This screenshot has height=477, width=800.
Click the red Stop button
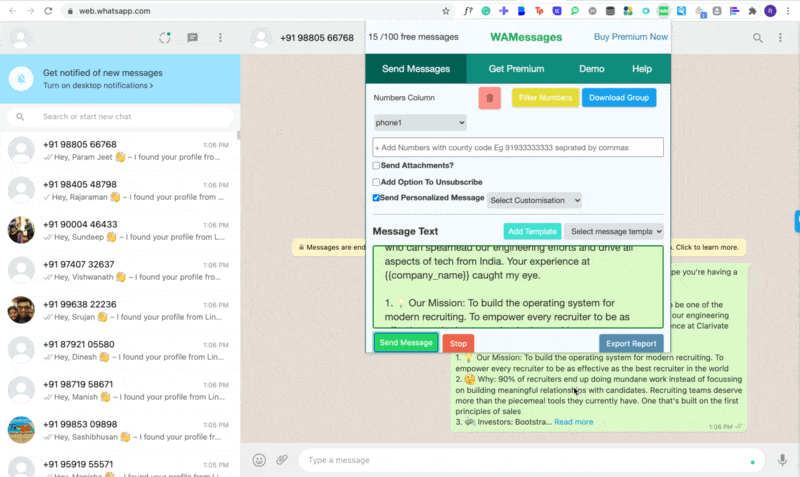click(458, 344)
